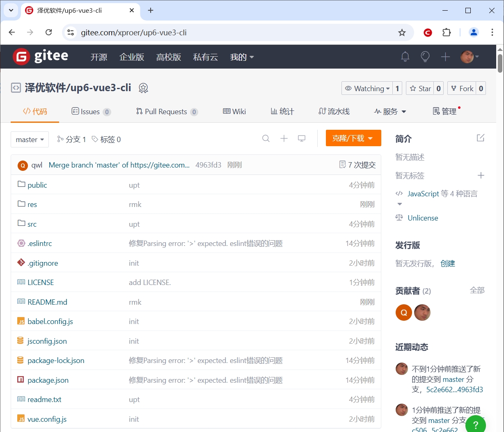
Task: Open the master branch selector
Action: pyautogui.click(x=30, y=140)
